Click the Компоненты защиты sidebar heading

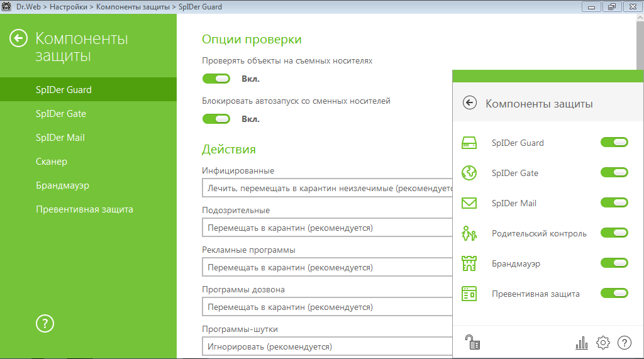pyautogui.click(x=82, y=47)
